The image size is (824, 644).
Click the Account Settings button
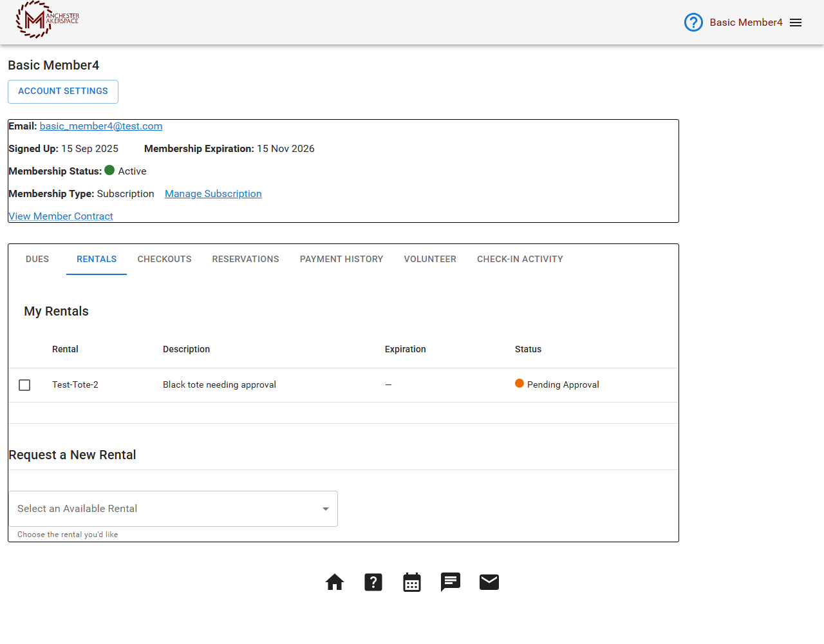point(63,91)
